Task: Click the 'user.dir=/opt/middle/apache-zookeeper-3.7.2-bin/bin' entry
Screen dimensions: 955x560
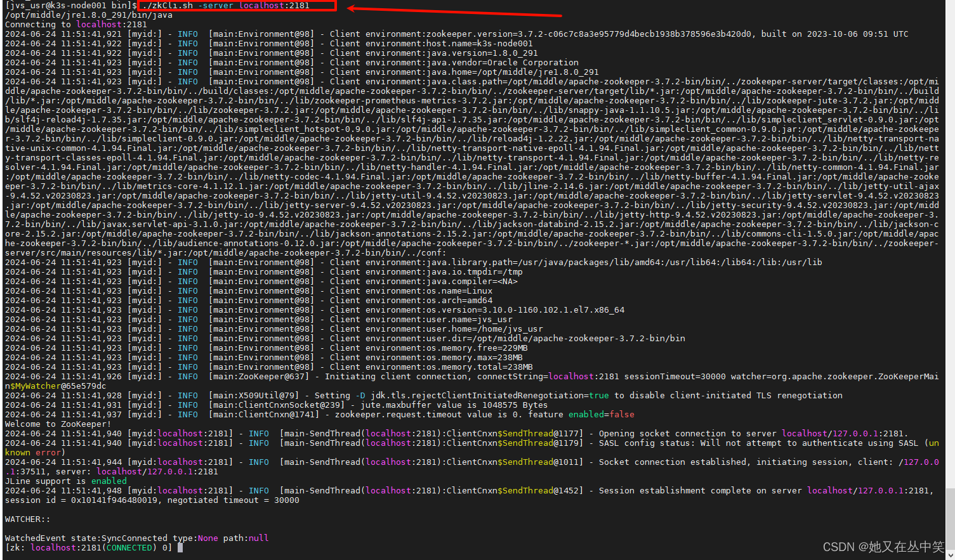Action: pyautogui.click(x=556, y=338)
